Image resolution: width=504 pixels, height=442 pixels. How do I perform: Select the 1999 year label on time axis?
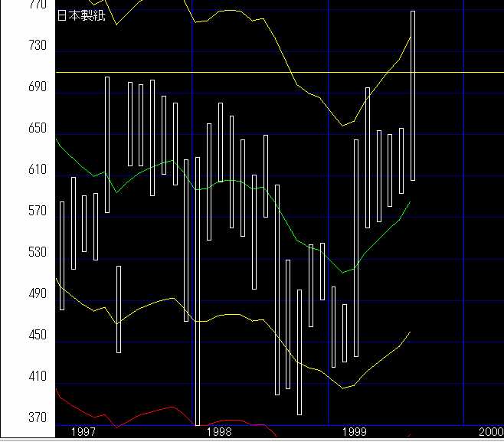pos(354,433)
